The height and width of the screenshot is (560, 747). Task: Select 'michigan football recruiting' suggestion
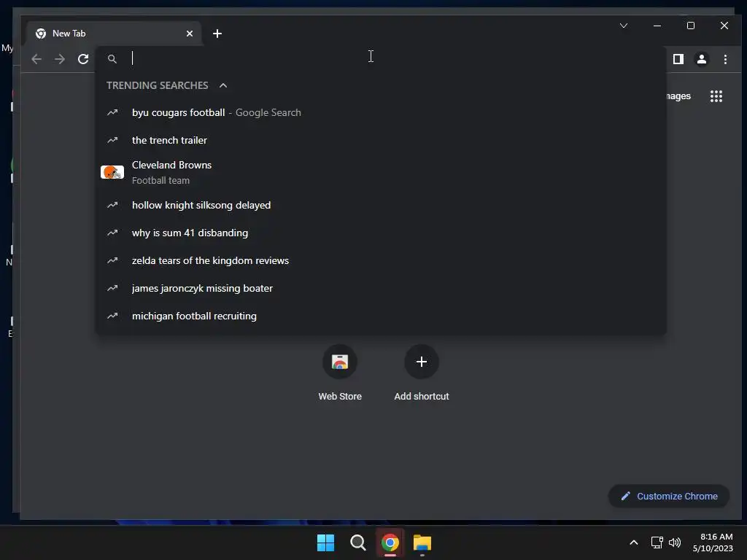point(381,316)
